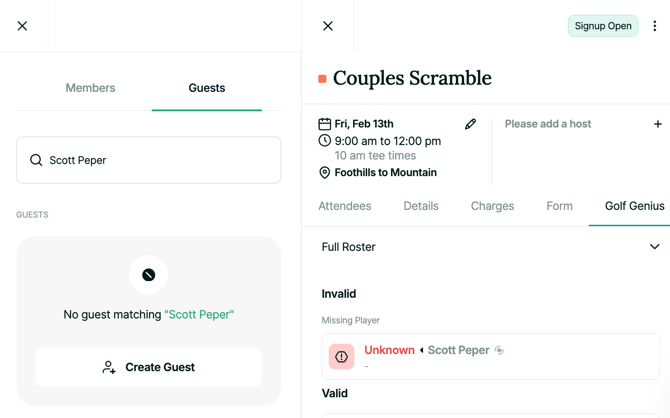Switch to the Members tab

(90, 88)
